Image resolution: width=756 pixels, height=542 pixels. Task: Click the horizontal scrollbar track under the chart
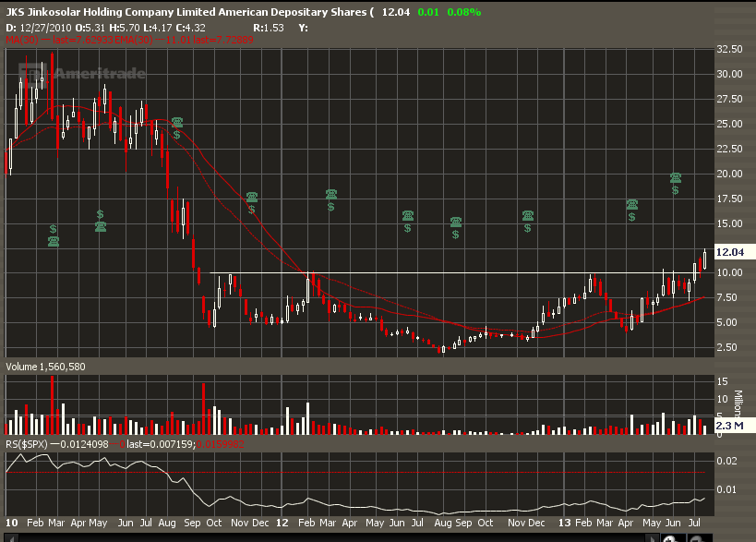(x=332, y=538)
